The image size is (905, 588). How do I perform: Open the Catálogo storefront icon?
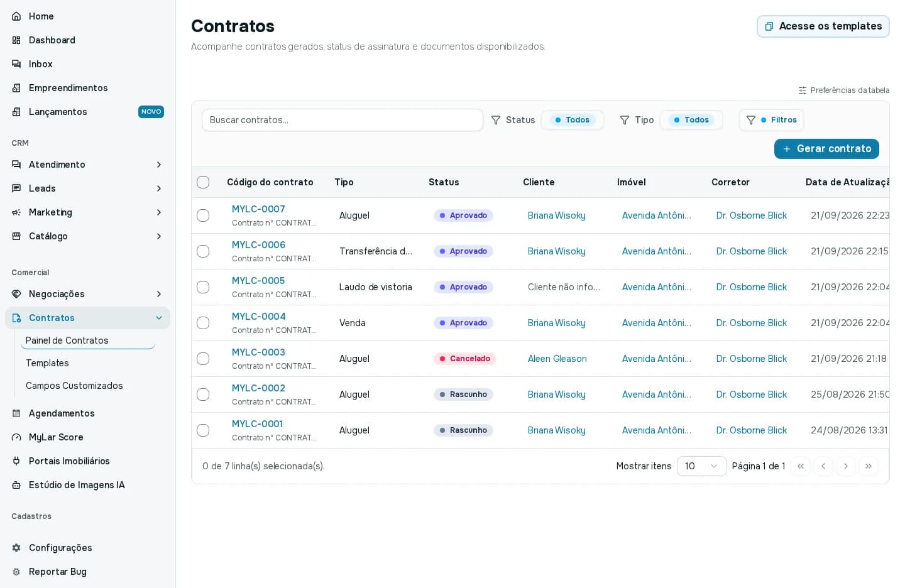[16, 236]
